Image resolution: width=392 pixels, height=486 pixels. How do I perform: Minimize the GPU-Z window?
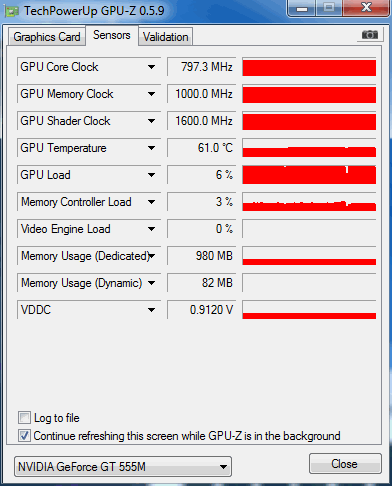[x=301, y=8]
